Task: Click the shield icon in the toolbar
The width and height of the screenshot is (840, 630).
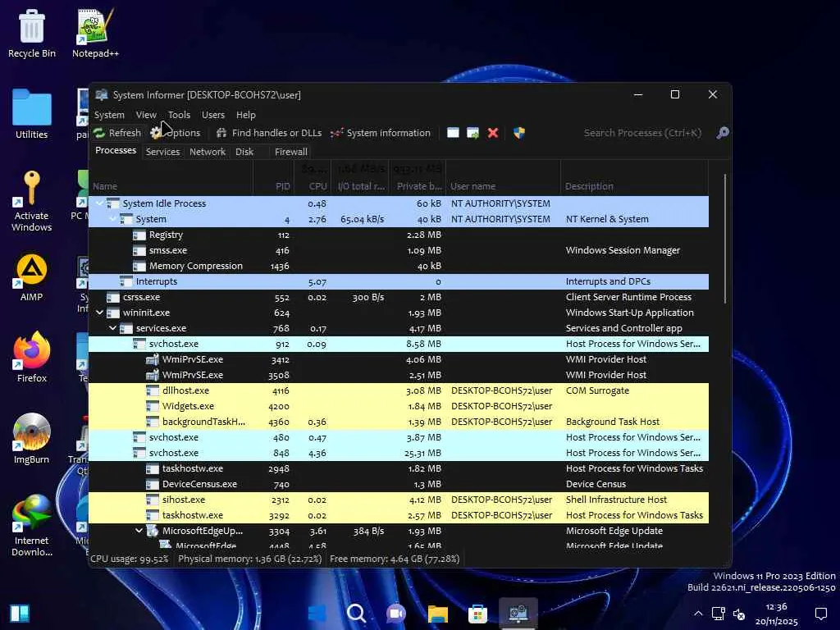Action: (x=519, y=133)
